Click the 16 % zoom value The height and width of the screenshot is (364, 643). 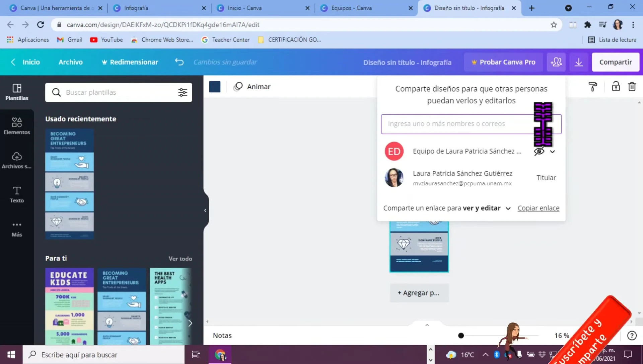tap(562, 335)
